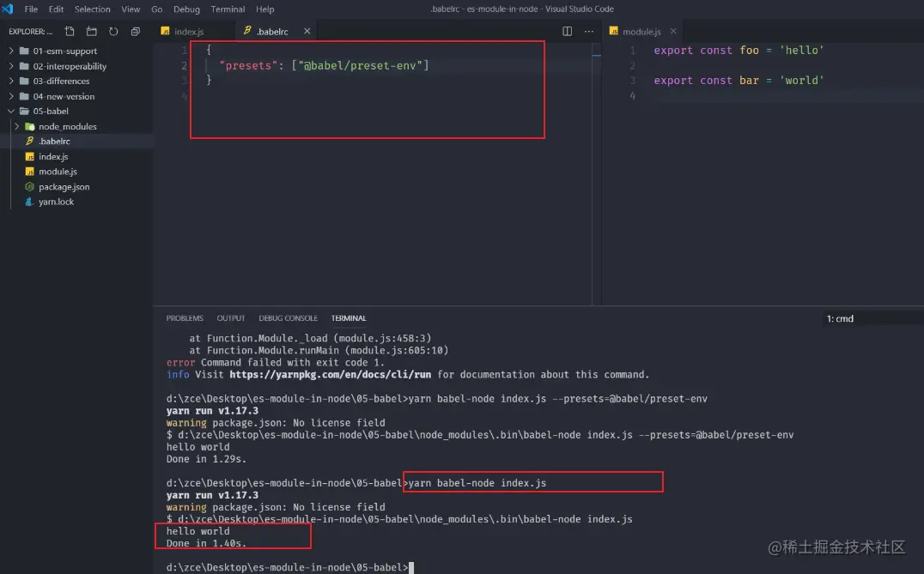Open the terminal selector '1: cmd' dropdown

pyautogui.click(x=873, y=318)
